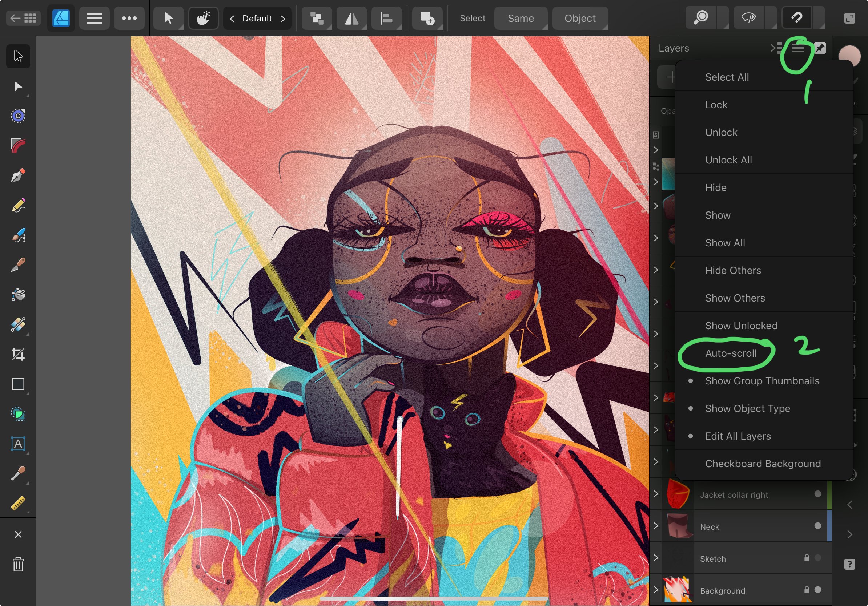Image resolution: width=868 pixels, height=606 pixels.
Task: Click Auto-scroll menu entry
Action: (x=764, y=353)
